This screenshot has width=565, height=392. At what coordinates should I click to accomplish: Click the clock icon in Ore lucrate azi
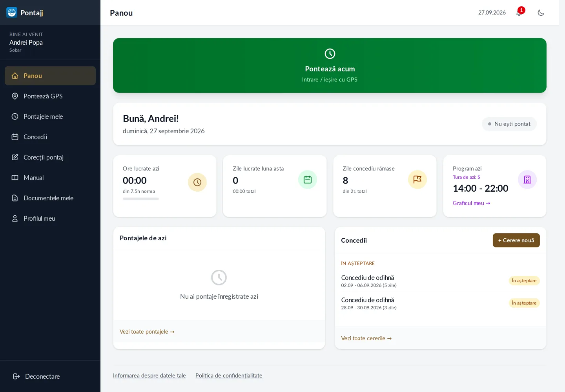(197, 182)
